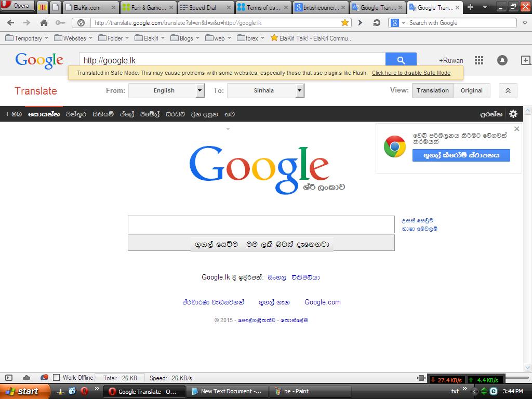Click the blue magnifier search button
The image size is (532, 399).
(401, 60)
